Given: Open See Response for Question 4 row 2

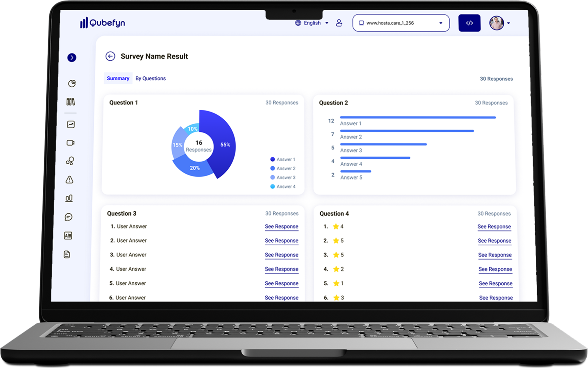Looking at the screenshot, I should [495, 241].
